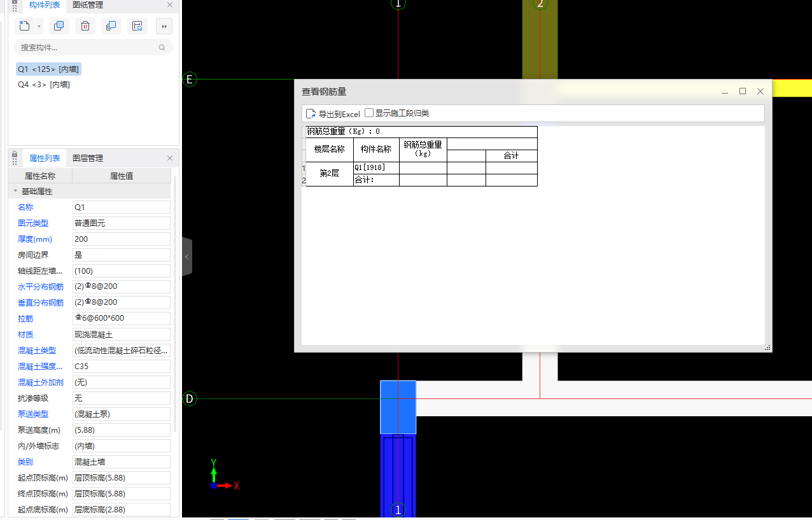Click the 混凝土外加剂 value (无)

[122, 382]
